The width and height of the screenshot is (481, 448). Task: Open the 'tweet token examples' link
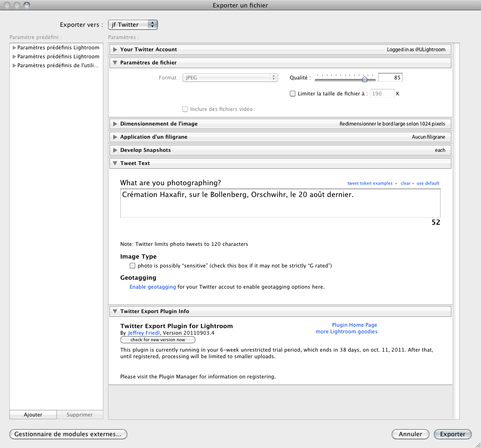click(x=370, y=183)
